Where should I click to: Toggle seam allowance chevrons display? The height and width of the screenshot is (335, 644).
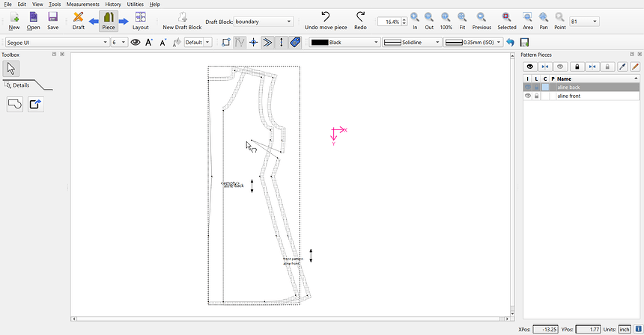(x=267, y=42)
